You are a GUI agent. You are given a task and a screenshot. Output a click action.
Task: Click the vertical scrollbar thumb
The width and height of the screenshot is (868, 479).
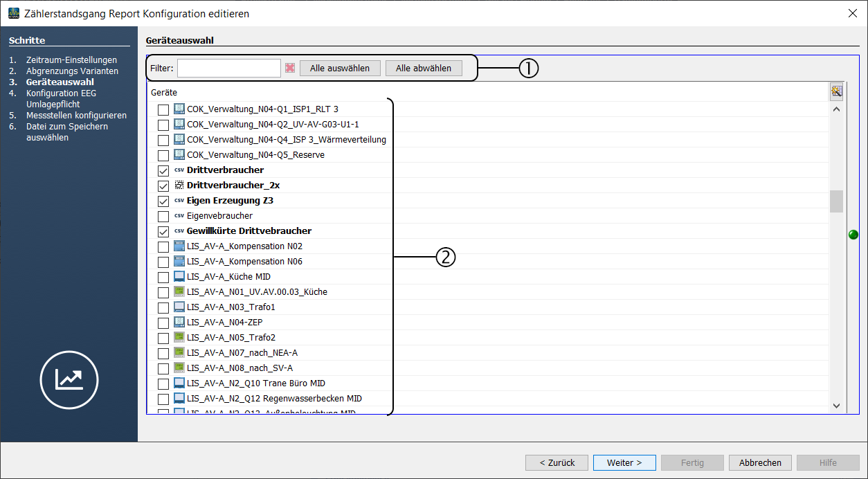[x=836, y=201]
